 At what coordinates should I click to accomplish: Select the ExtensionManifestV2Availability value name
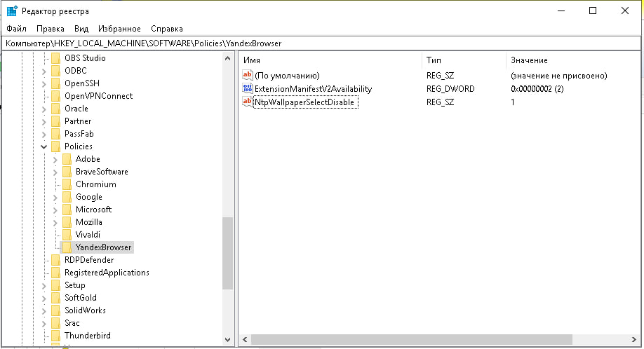point(313,89)
